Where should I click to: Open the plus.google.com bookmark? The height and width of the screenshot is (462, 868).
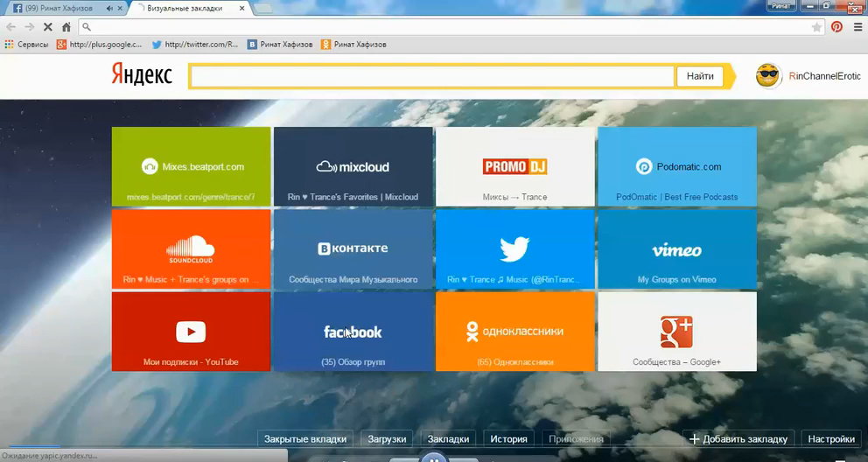(100, 45)
